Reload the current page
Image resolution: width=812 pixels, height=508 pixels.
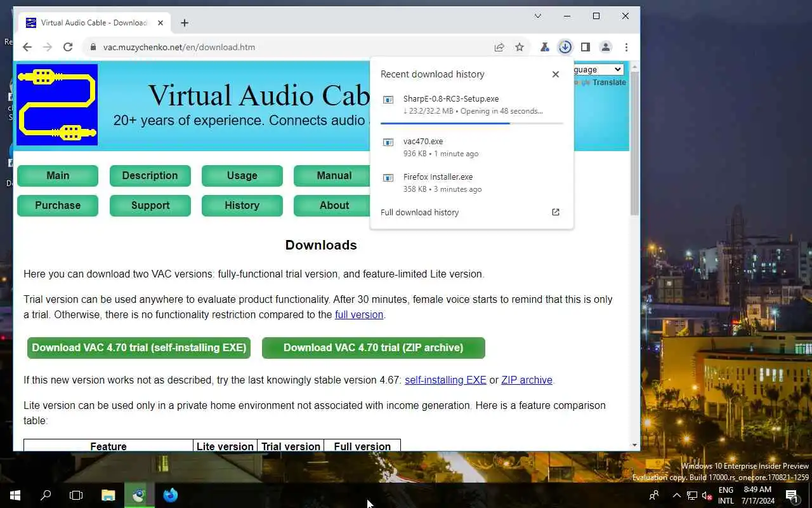[x=68, y=47]
